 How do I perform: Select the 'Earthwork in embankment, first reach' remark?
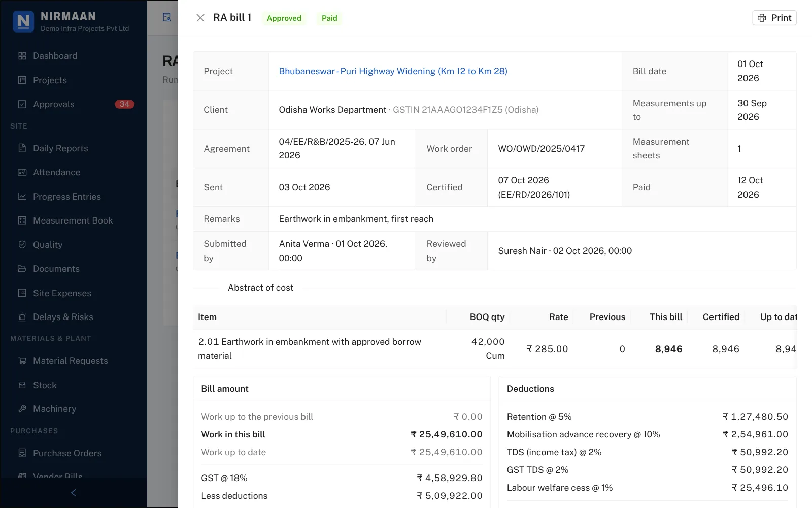tap(356, 219)
